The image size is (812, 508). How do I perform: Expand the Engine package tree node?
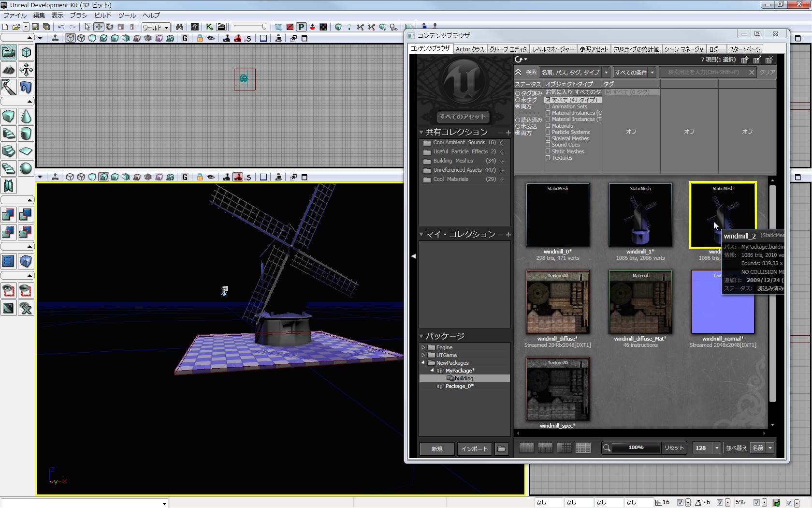click(x=423, y=347)
